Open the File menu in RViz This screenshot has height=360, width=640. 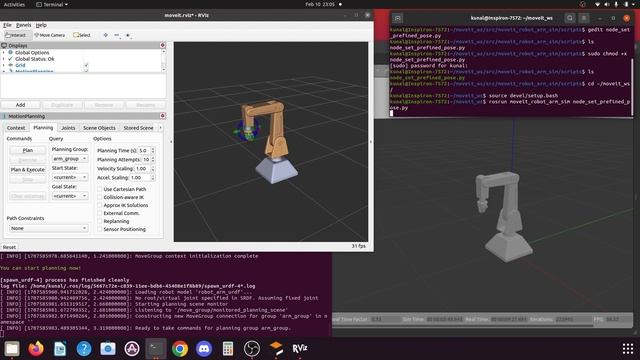(x=7, y=25)
